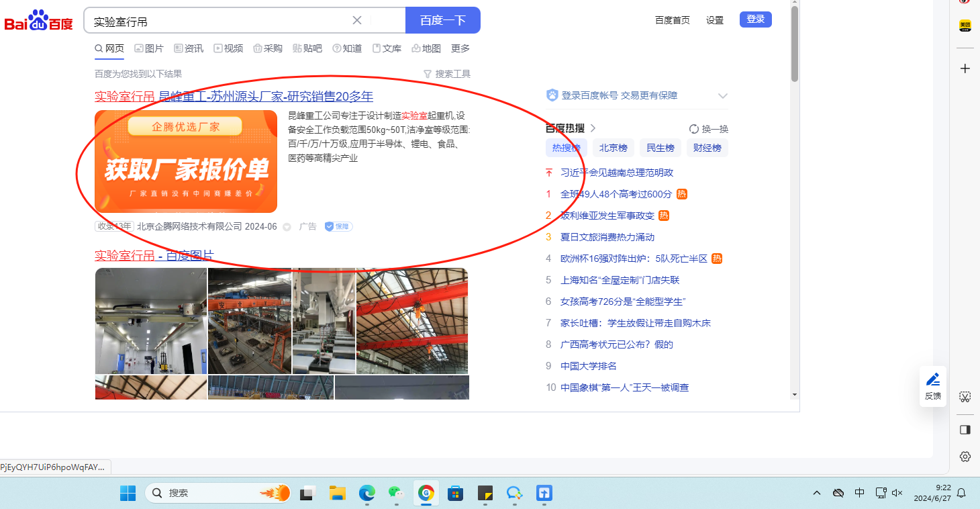
Task: Open the clean room crane image thumbnail
Action: click(151, 321)
